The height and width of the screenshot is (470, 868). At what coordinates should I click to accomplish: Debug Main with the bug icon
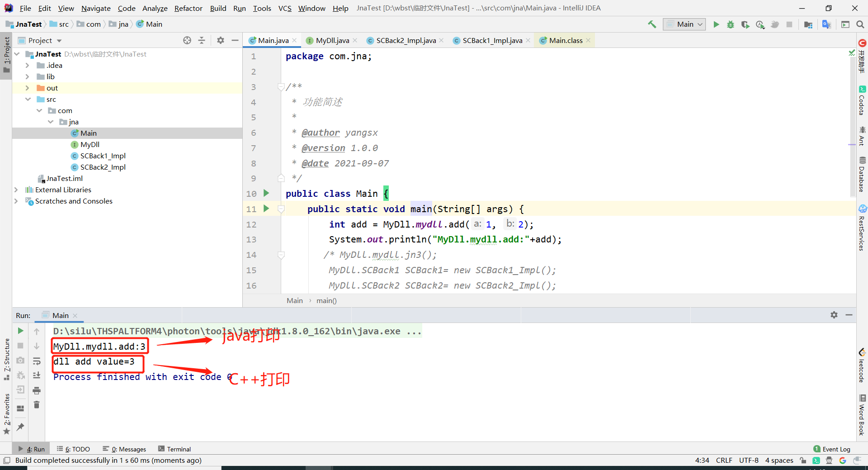tap(730, 24)
